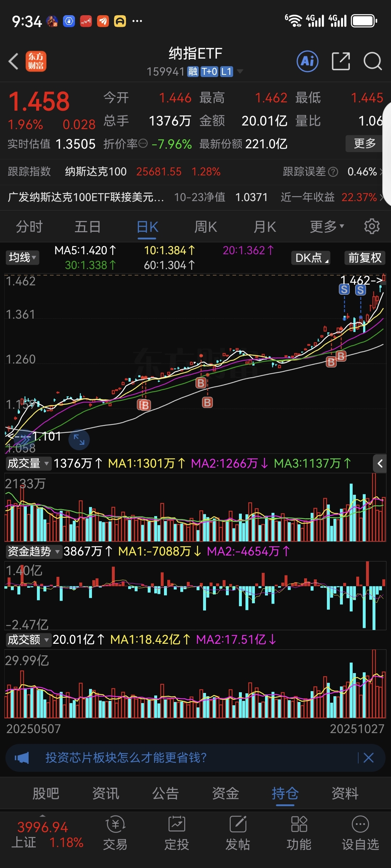Switch to 五日 chart tab
Image resolution: width=391 pixels, height=868 pixels.
(88, 227)
